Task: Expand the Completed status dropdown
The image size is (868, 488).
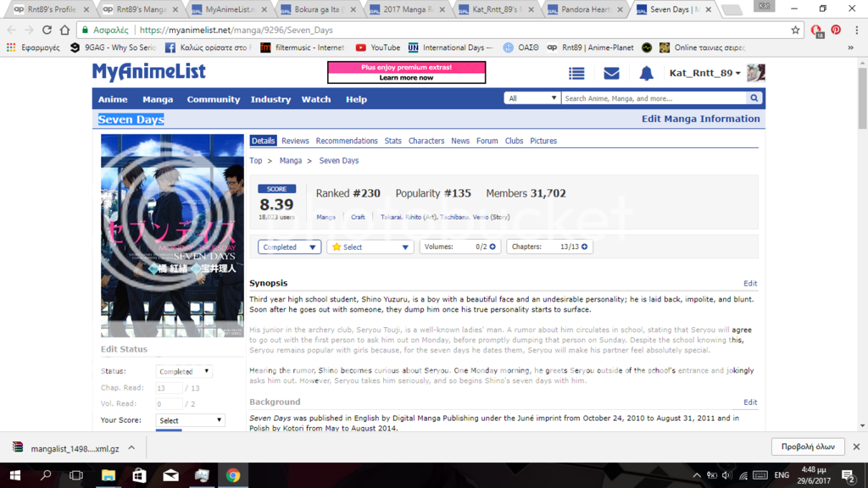Action: pyautogui.click(x=289, y=247)
